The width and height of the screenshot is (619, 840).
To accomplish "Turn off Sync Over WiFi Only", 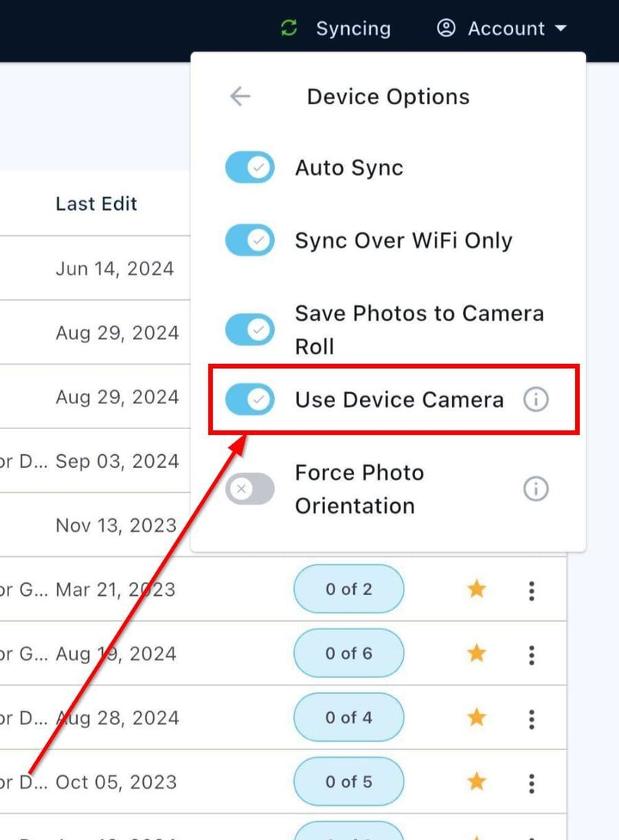I will tap(249, 240).
